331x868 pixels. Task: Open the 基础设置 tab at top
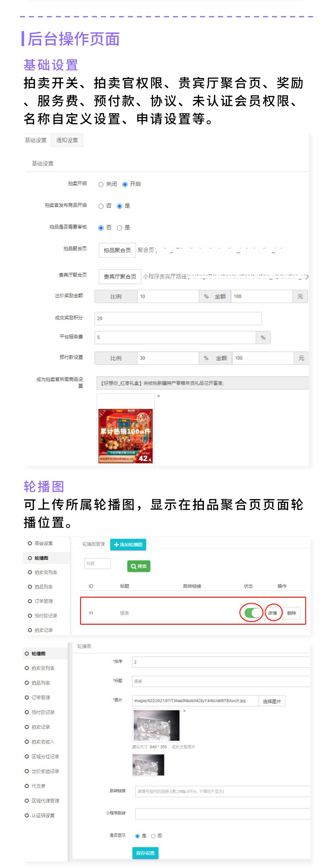pyautogui.click(x=36, y=140)
